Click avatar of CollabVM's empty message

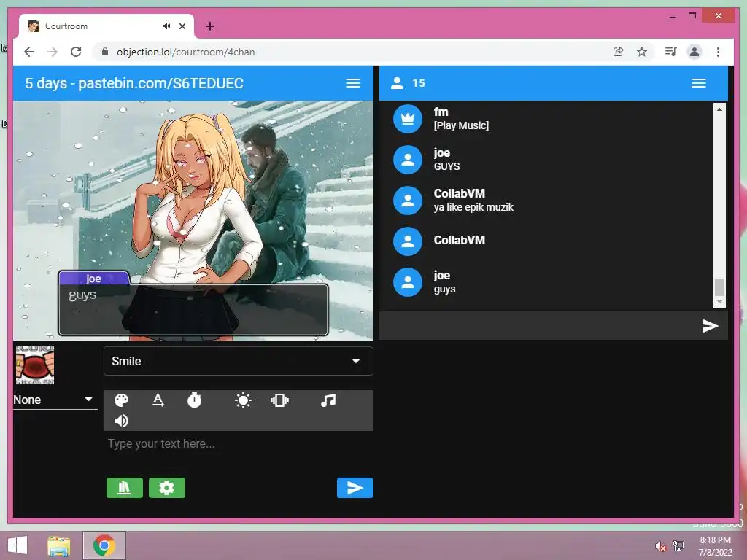point(408,241)
